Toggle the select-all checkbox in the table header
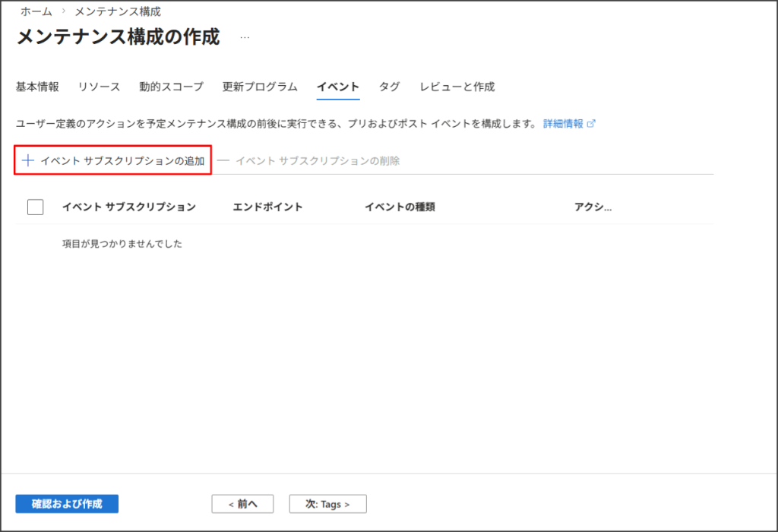The image size is (778, 532). click(x=35, y=207)
